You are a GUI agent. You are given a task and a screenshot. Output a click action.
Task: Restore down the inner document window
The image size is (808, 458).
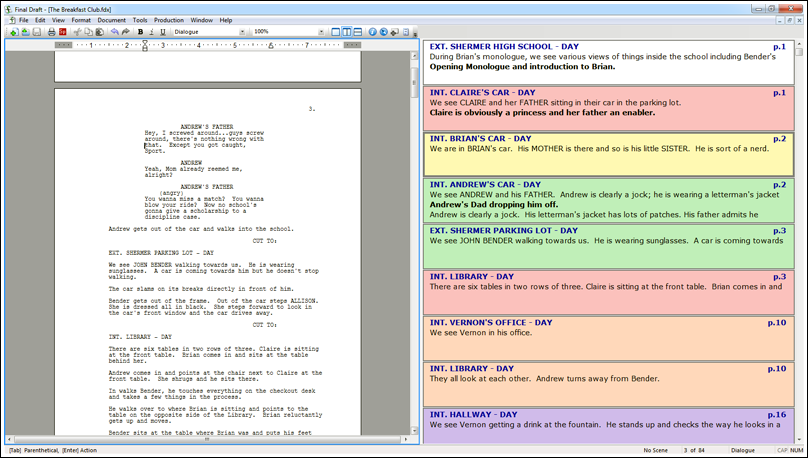tap(789, 21)
